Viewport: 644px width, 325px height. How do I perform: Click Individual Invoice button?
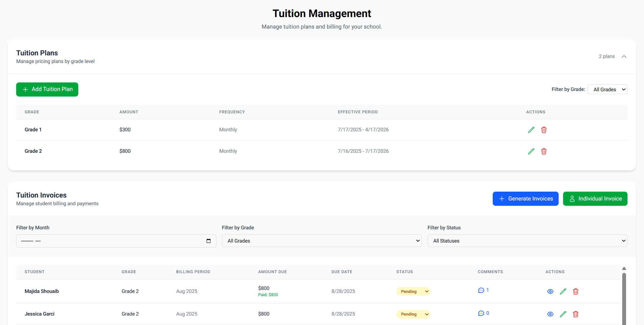[595, 199]
